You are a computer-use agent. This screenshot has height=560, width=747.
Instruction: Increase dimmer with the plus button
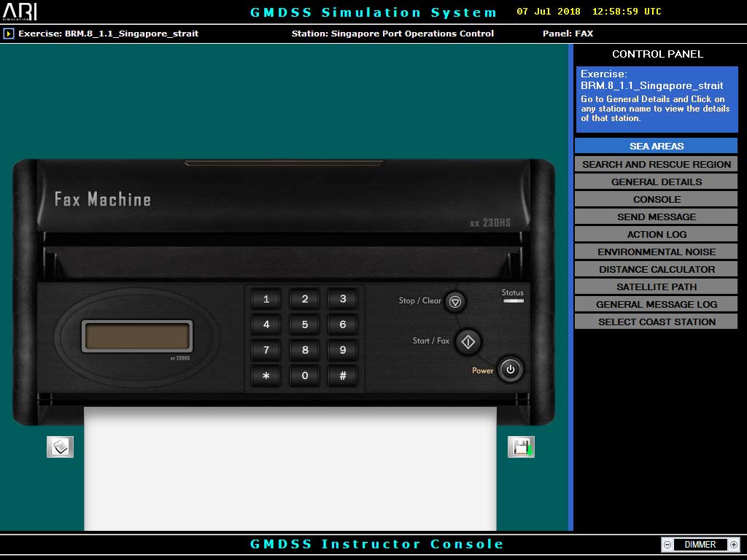[733, 545]
